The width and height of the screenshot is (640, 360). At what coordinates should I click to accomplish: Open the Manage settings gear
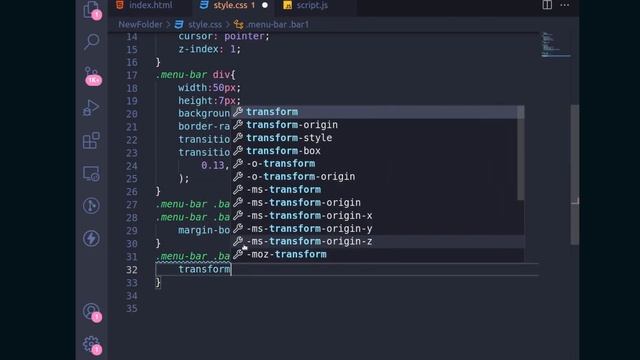tap(92, 345)
